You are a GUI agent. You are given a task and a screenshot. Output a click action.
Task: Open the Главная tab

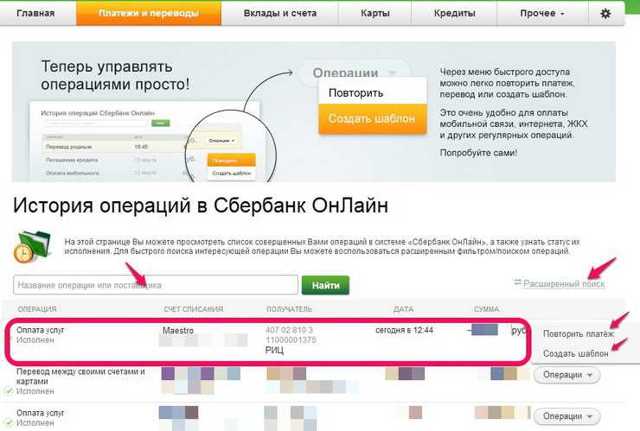[36, 13]
